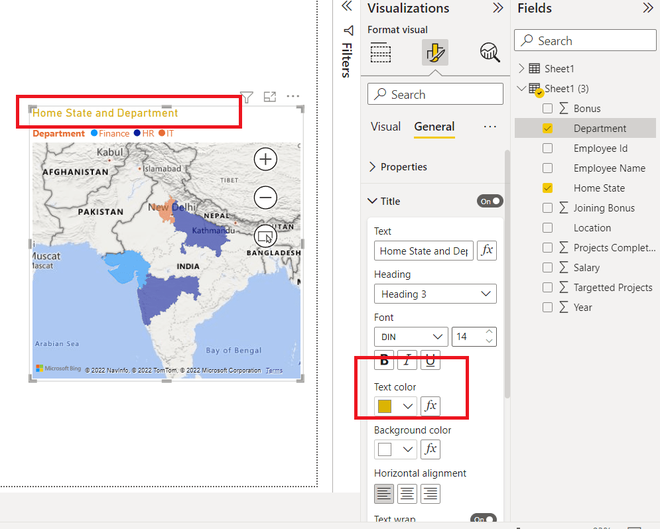
Task: Check the Year field checkbox
Action: tap(547, 307)
